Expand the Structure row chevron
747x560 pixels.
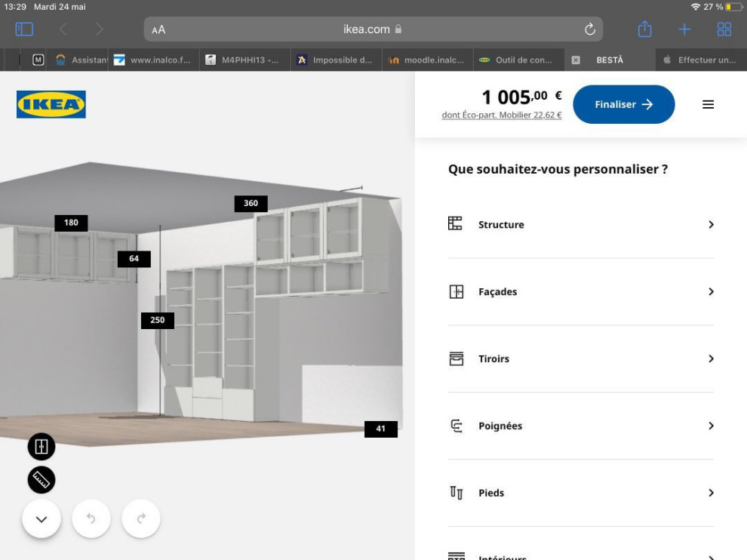pos(711,224)
